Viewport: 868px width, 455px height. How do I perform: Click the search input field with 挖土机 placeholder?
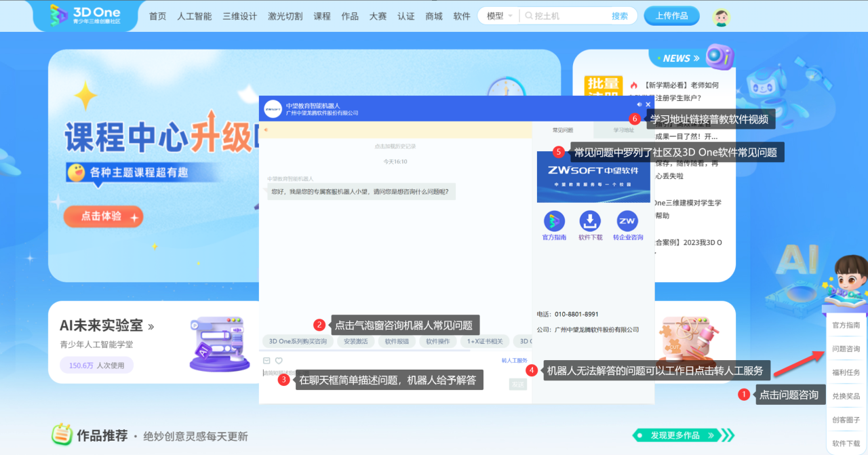566,16
